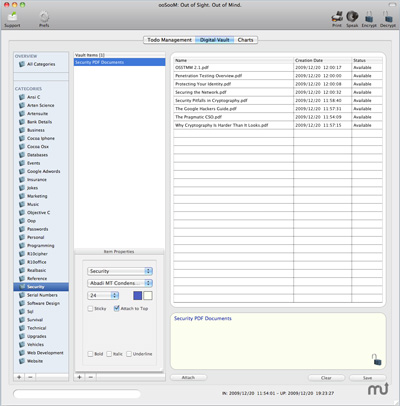Select the All Categories overview item
400x406 pixels.
(41, 64)
